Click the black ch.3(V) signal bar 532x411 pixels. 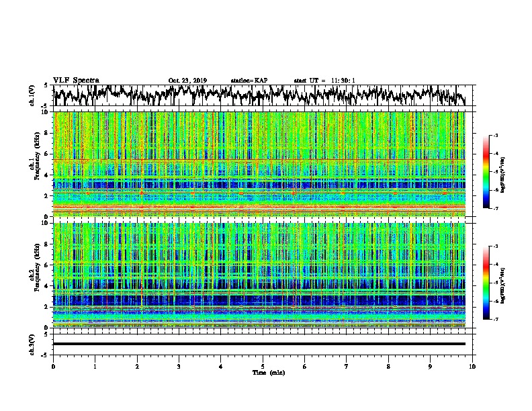click(259, 344)
